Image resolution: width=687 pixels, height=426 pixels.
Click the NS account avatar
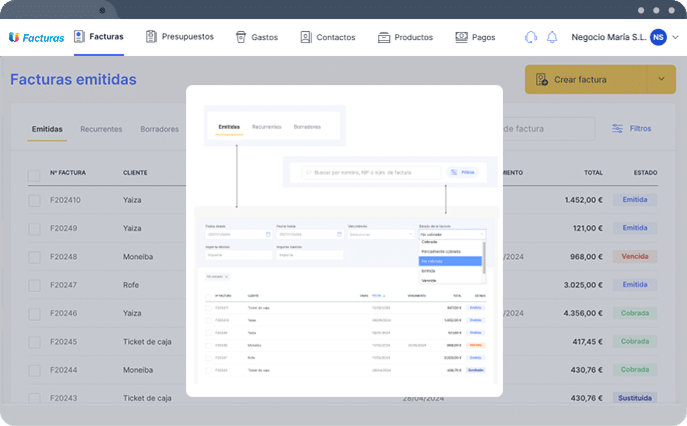658,37
